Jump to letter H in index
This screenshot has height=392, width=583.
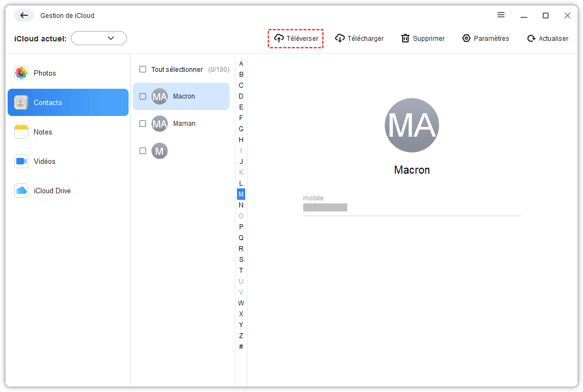[x=241, y=140]
